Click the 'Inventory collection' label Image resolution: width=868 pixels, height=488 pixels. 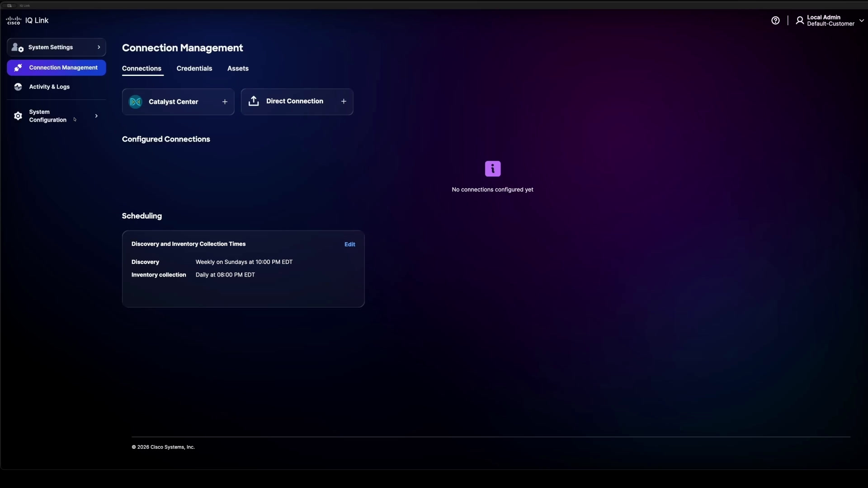pos(159,275)
